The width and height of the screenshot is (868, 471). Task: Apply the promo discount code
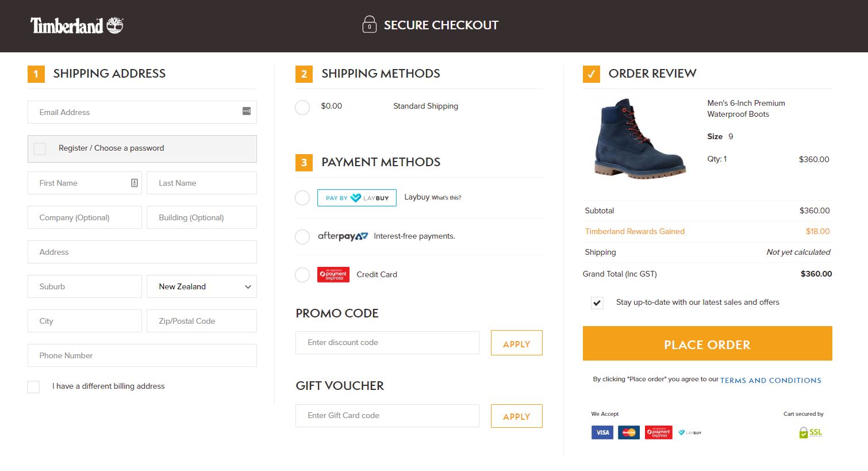pyautogui.click(x=517, y=343)
